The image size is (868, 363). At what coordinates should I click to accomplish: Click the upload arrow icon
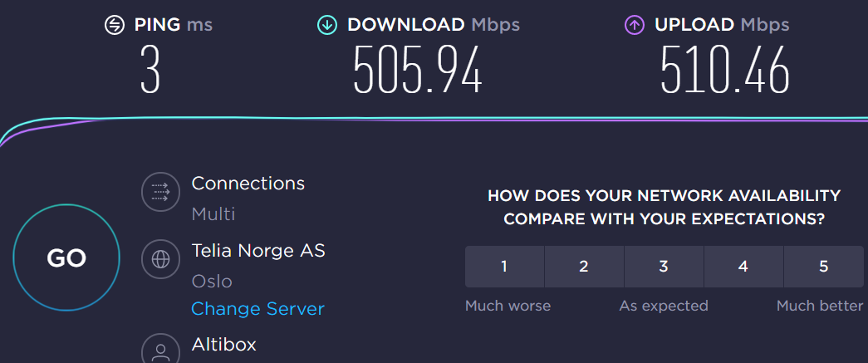click(635, 25)
